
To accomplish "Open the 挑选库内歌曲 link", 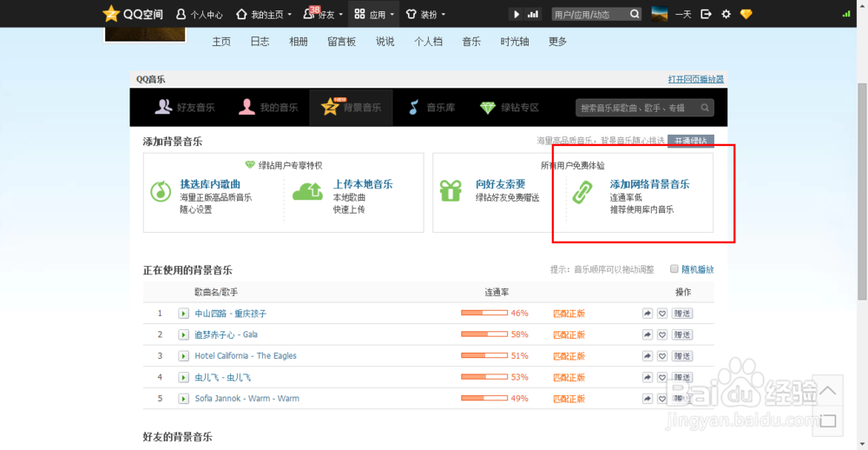I will pos(210,184).
